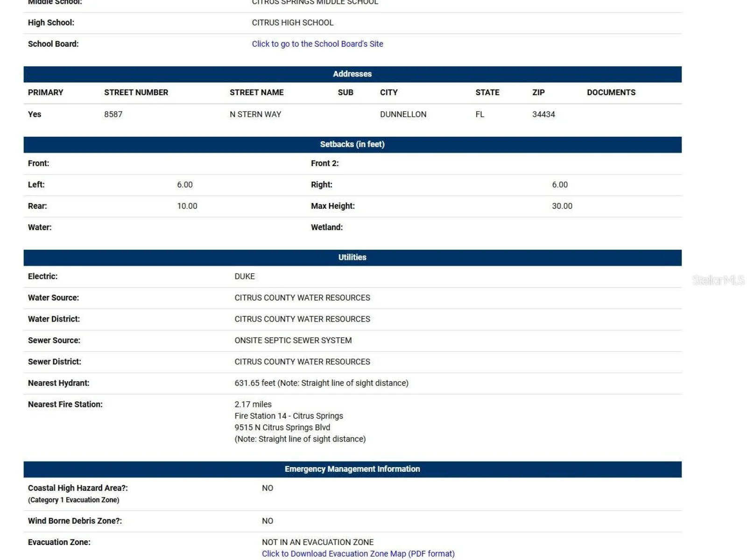Image resolution: width=747 pixels, height=560 pixels.
Task: Select the Rear setback value 10.00
Action: (187, 206)
